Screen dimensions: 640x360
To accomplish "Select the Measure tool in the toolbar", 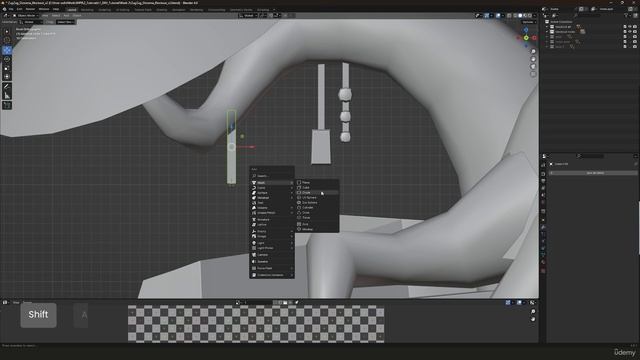I will pos(7,96).
